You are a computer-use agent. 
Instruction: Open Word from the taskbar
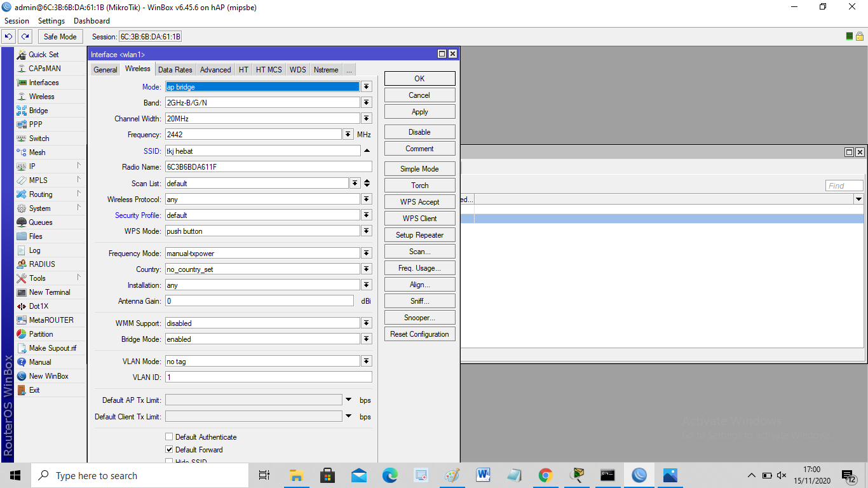pos(483,475)
